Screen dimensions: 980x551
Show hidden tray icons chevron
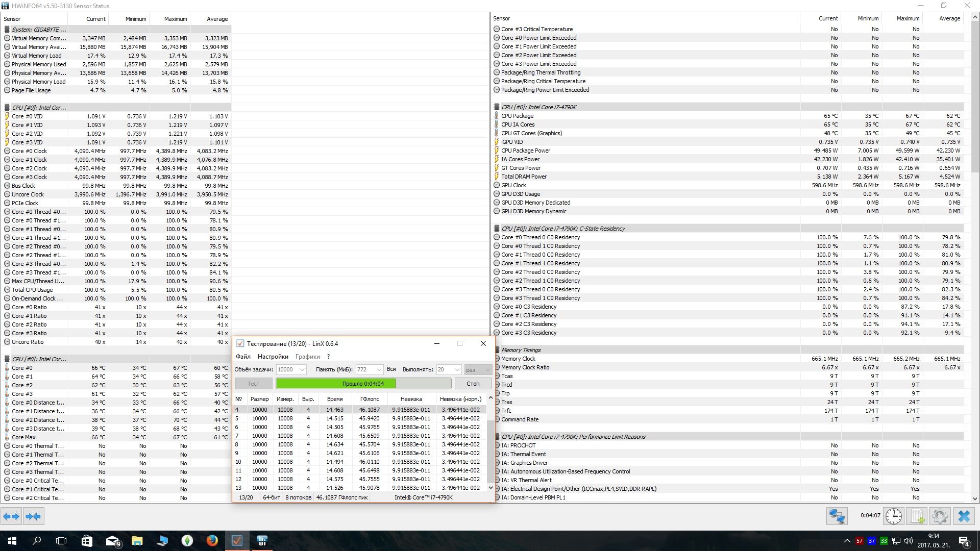pos(847,541)
